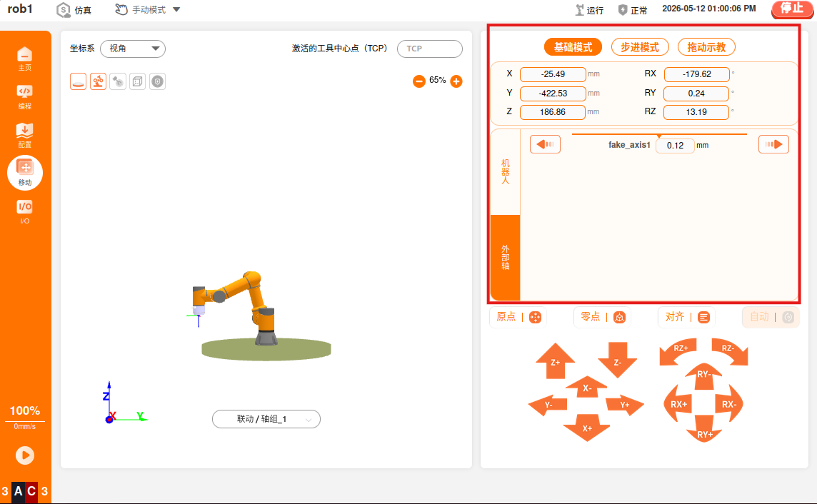
Task: Click the 主页 home sidebar icon
Action: [x=24, y=59]
